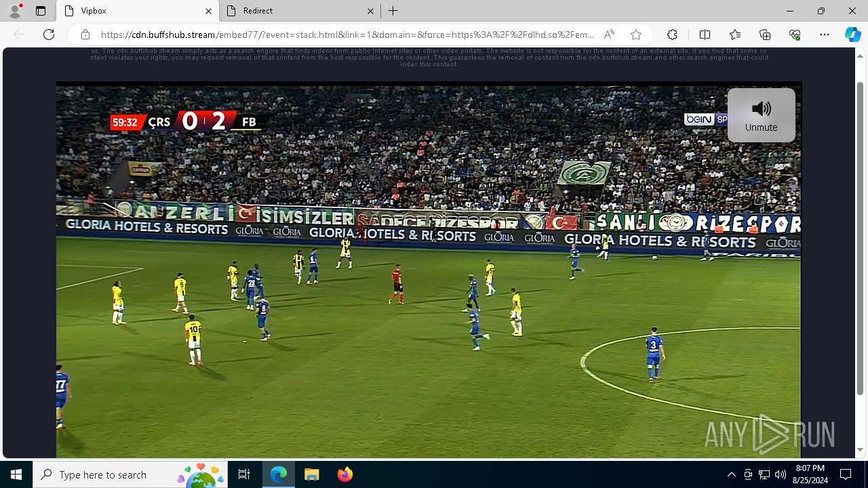This screenshot has height=488, width=868.
Task: Open Task View on taskbar
Action: [244, 474]
